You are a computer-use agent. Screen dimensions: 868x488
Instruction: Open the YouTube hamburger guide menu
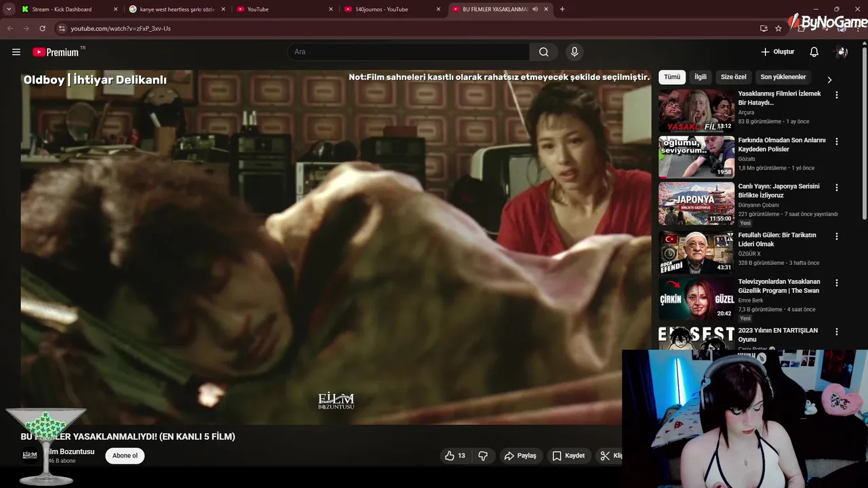point(16,52)
